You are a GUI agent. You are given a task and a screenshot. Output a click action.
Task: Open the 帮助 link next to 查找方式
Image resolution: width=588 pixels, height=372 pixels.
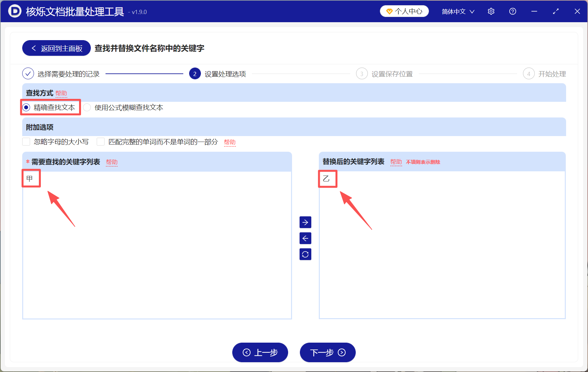[61, 93]
